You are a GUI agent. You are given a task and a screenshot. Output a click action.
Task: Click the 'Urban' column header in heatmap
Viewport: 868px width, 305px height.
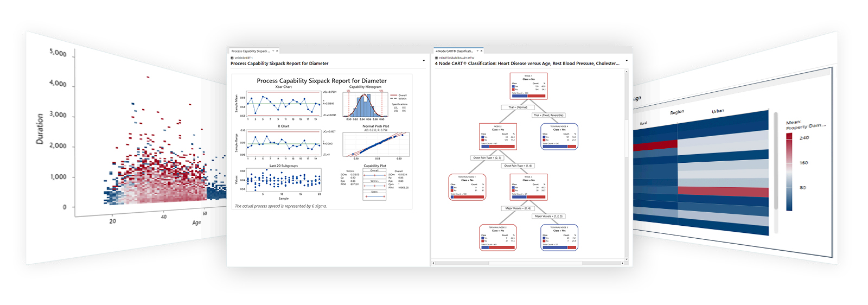tap(718, 111)
